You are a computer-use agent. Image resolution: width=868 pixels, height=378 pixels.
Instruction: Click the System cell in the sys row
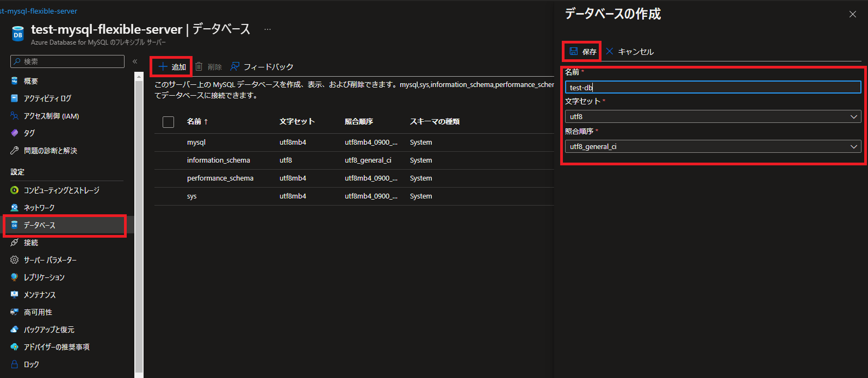click(421, 196)
